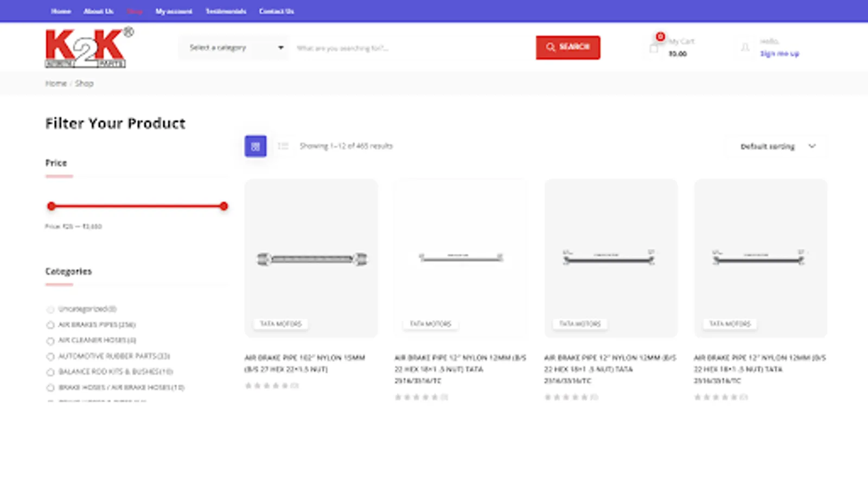Expand the Default sorting dropdown
The height and width of the screenshot is (488, 868).
click(777, 146)
